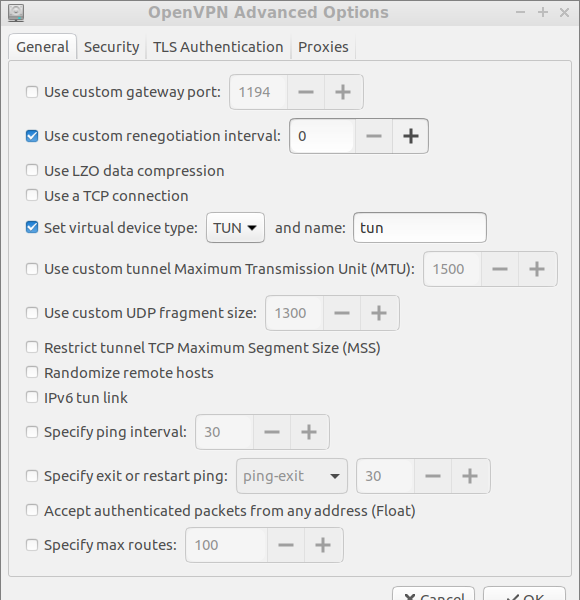The height and width of the screenshot is (600, 580).
Task: Uncheck Set virtual device type
Action: (32, 227)
